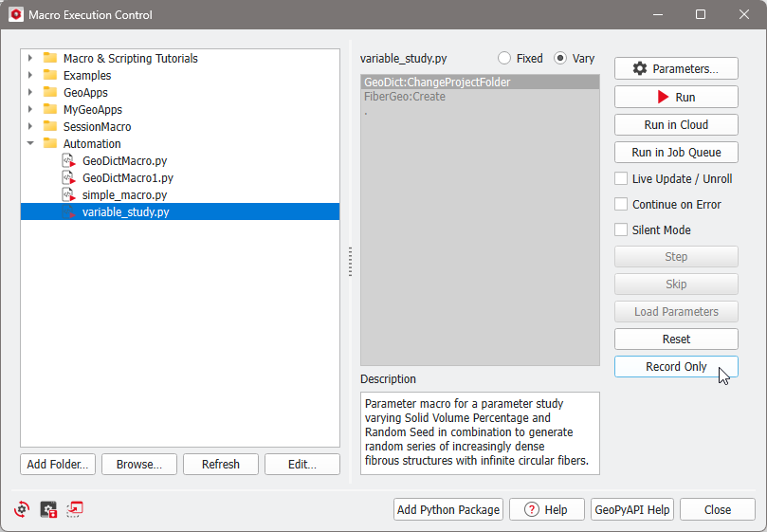Select GeoDictMacro1.py in the tree
This screenshot has height=532, width=767.
[x=128, y=177]
